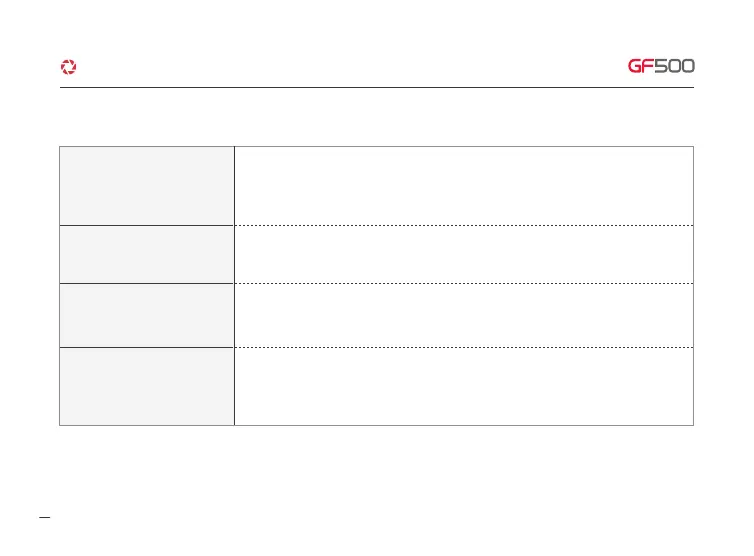Select the third gray cell in left column
Viewport: 754px width, 556px height.
pos(147,316)
